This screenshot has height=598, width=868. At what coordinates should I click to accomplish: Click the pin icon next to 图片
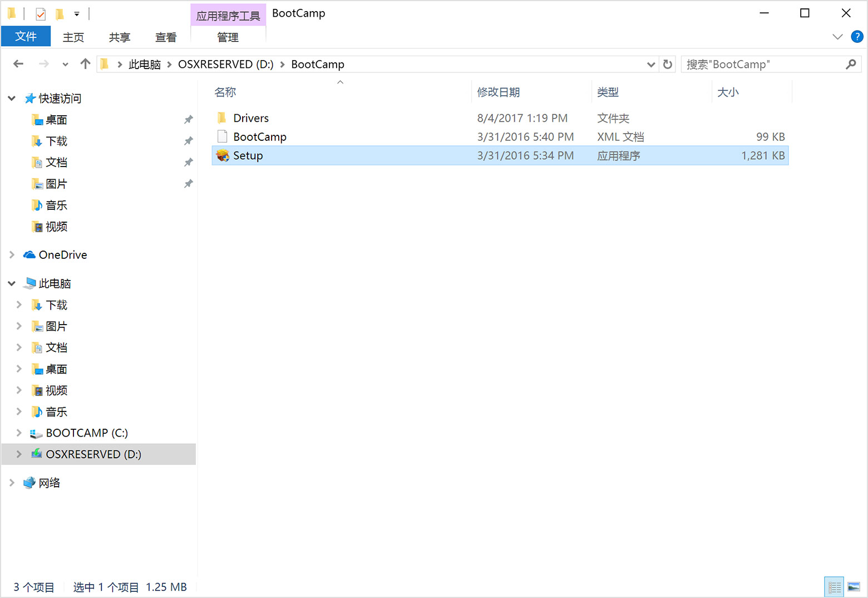coord(188,184)
